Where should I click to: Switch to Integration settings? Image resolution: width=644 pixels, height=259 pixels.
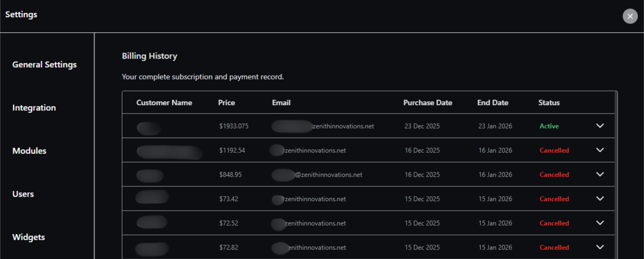[34, 108]
